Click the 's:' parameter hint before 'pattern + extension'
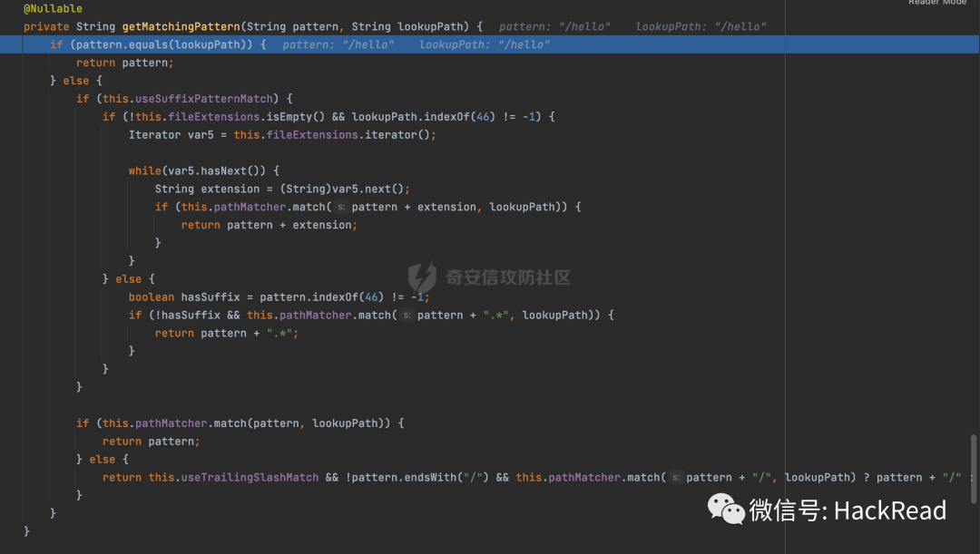 pos(341,207)
